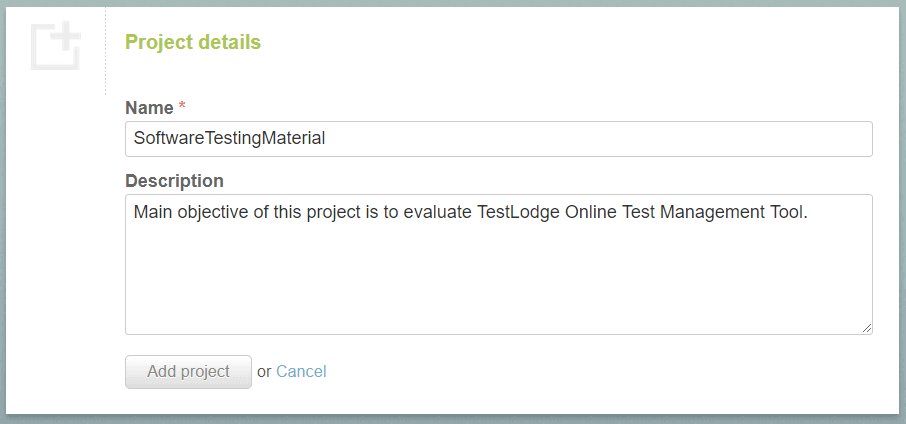Click the Project details heading

(x=193, y=42)
